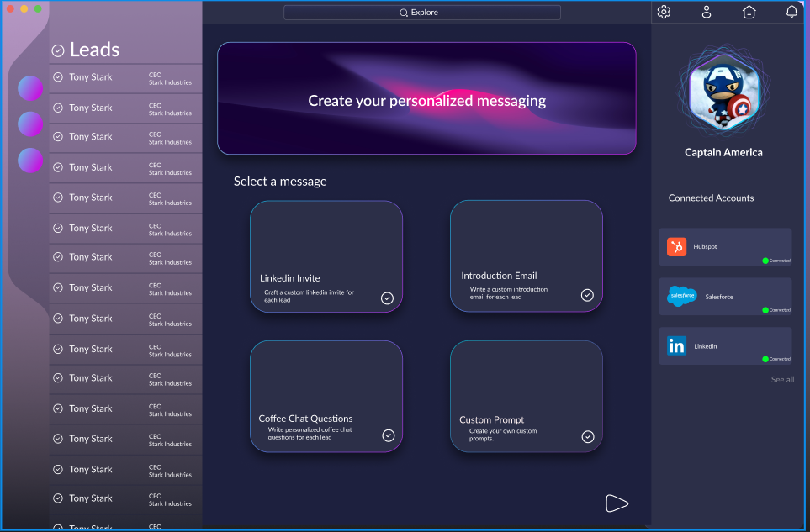Click See all connected accounts
Image resolution: width=810 pixels, height=532 pixels.
(782, 379)
